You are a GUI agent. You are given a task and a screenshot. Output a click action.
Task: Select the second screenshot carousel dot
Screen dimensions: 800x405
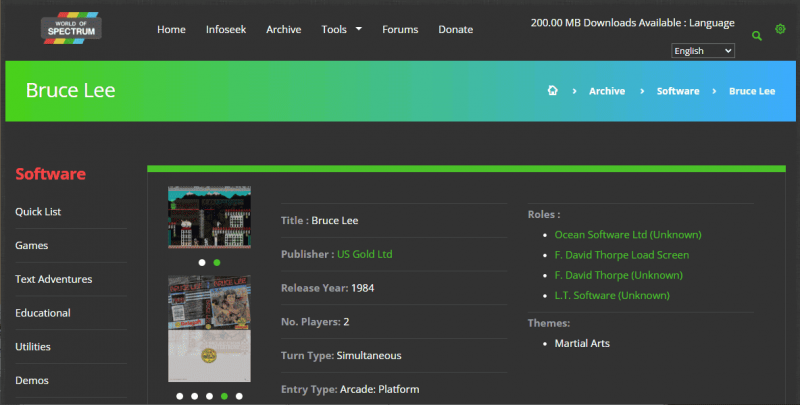click(217, 262)
